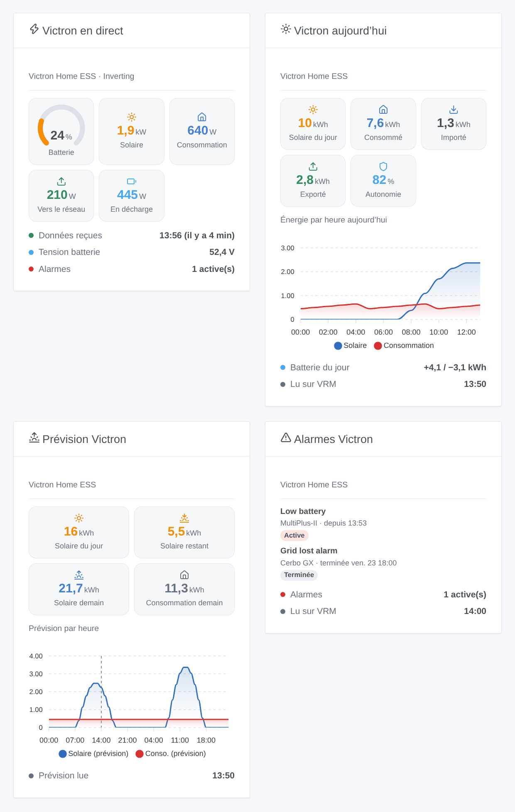Click the Victron en direct card title
Viewport: 515px width, 812px height.
tap(83, 31)
